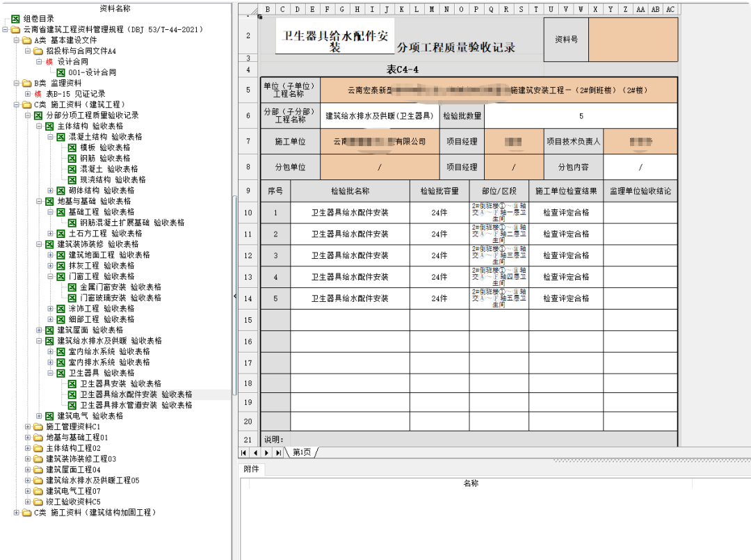This screenshot has height=560, width=751.
Task: Click the green icon of 模板 验收表格
Action: (72, 147)
